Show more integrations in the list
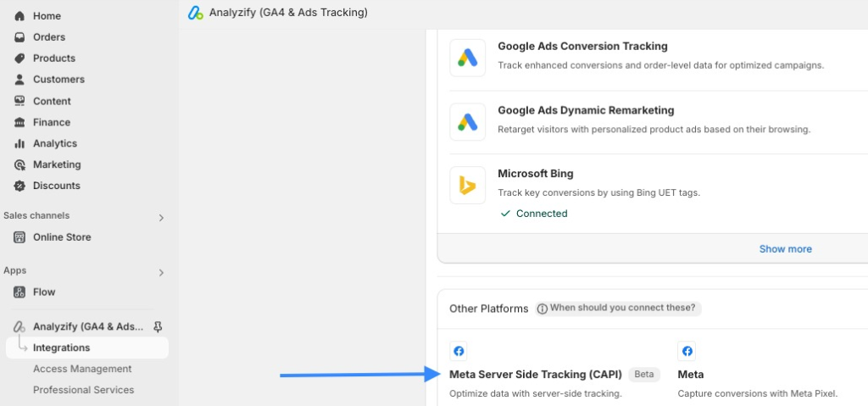The image size is (868, 406). click(785, 249)
